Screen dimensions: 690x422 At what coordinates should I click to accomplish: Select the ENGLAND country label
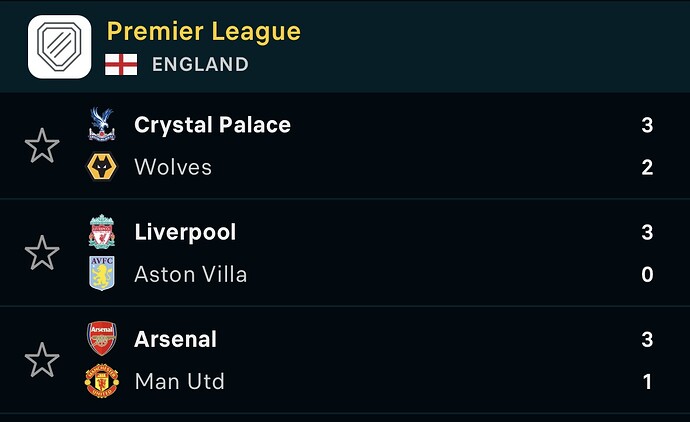point(200,65)
